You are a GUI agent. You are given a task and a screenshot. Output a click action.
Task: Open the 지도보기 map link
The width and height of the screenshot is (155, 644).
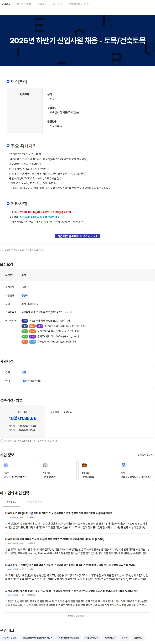tap(68, 312)
